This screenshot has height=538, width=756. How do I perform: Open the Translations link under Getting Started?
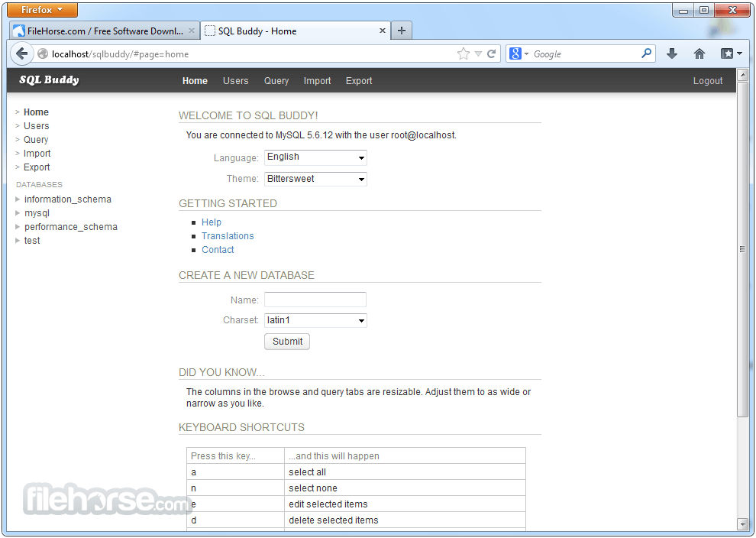point(228,235)
